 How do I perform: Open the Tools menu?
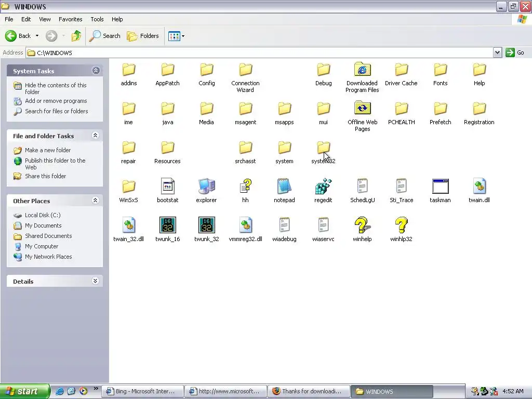click(97, 19)
